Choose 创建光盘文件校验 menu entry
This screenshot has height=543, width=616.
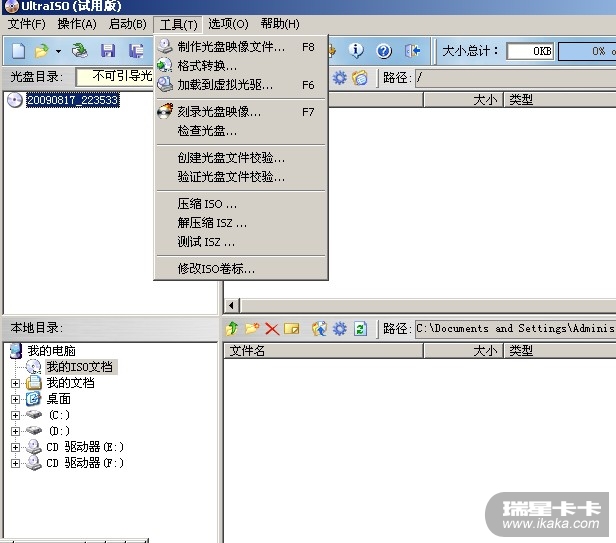coord(241,158)
